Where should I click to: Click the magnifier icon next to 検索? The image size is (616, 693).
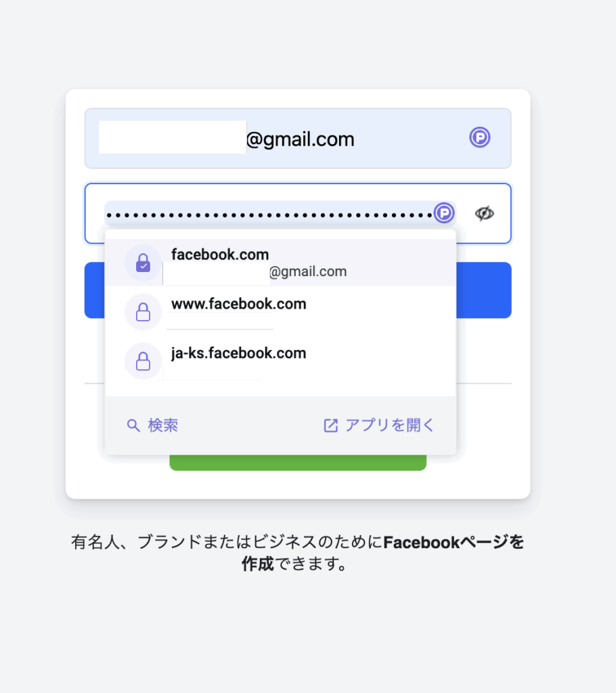(x=133, y=425)
